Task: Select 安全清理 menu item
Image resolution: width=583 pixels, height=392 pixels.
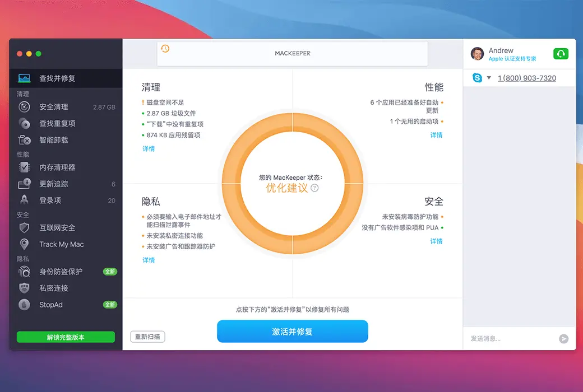Action: tap(66, 107)
